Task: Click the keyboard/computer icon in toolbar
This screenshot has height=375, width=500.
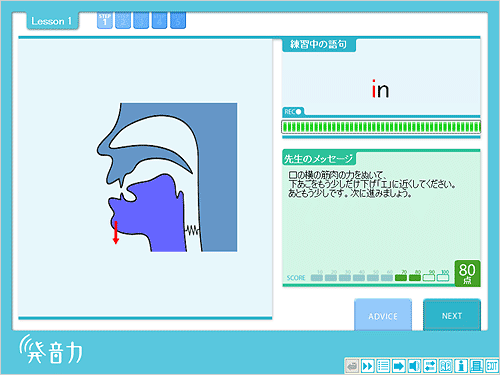Action: (x=477, y=366)
